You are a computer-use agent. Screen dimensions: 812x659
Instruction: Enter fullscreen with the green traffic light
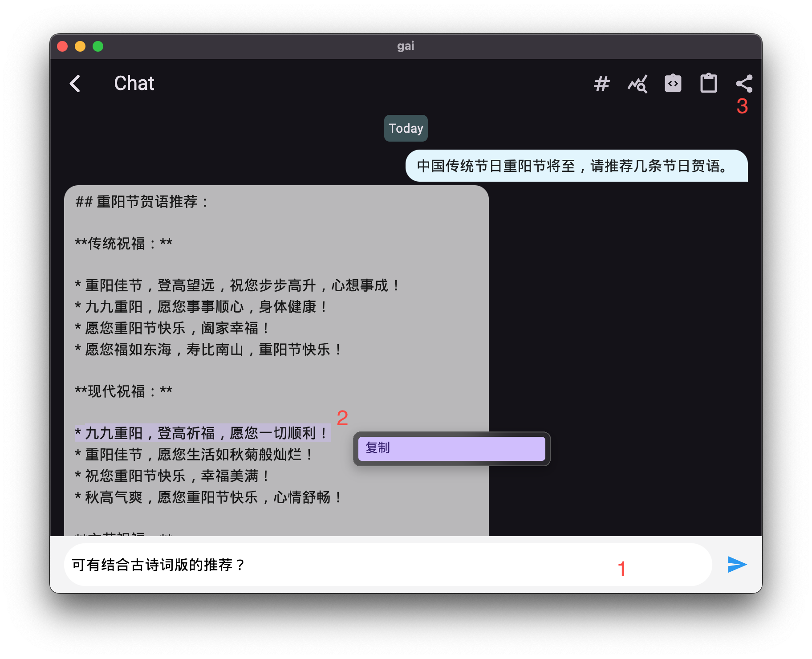pos(97,46)
